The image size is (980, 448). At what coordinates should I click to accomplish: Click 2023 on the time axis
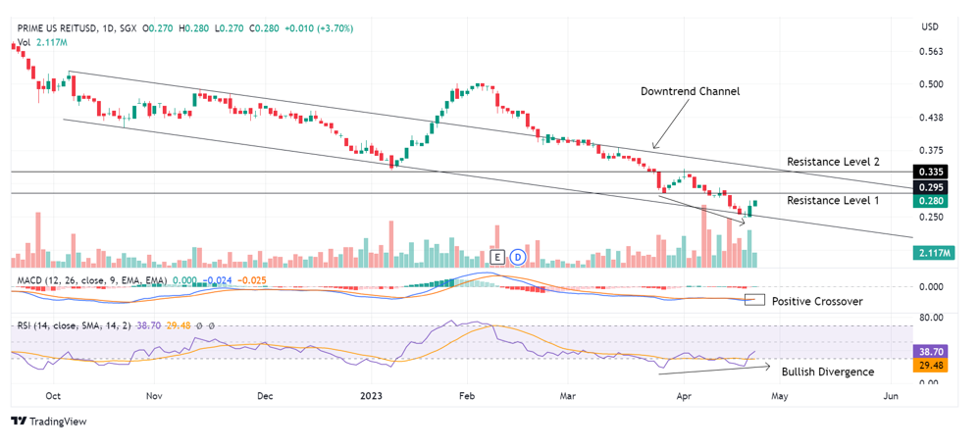tap(372, 396)
